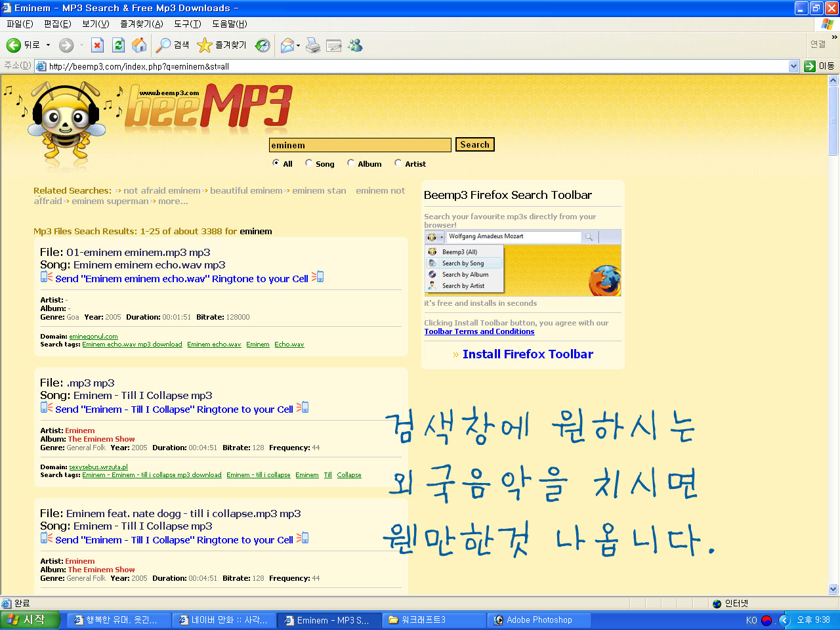Viewport: 840px width, 630px height.
Task: Select the Song radio button
Action: 308,163
